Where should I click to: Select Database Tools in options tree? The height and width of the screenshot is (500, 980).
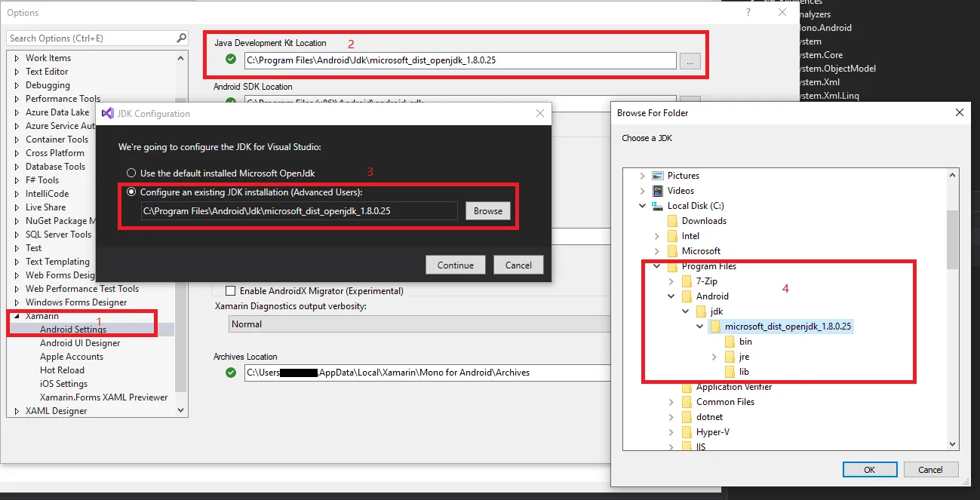55,167
